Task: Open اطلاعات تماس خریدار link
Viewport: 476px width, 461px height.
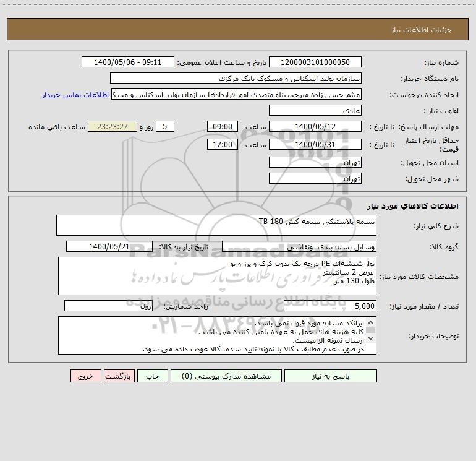Action: (75, 95)
